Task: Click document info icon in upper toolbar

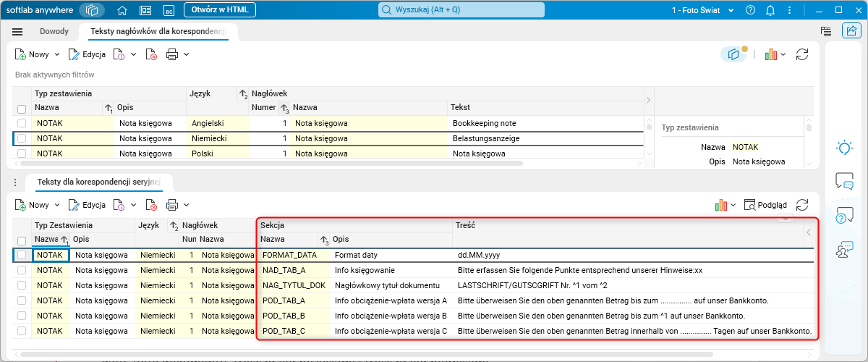Action: pyautogui.click(x=119, y=54)
